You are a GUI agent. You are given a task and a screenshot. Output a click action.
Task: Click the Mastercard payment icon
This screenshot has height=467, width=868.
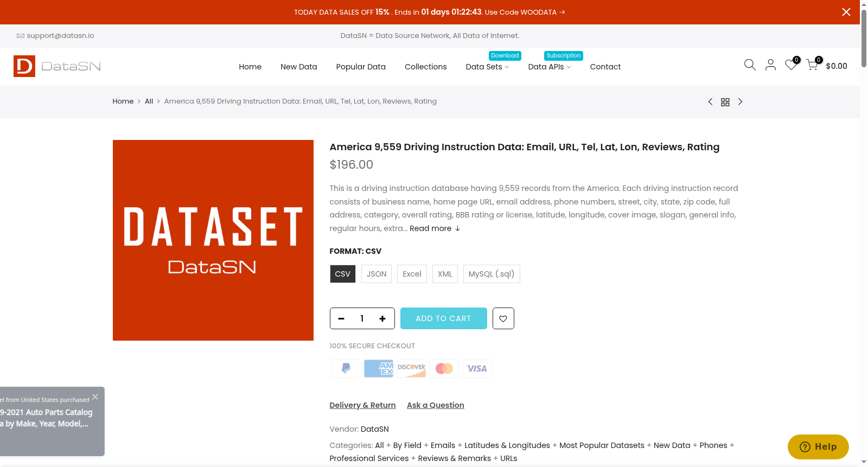[x=444, y=369]
